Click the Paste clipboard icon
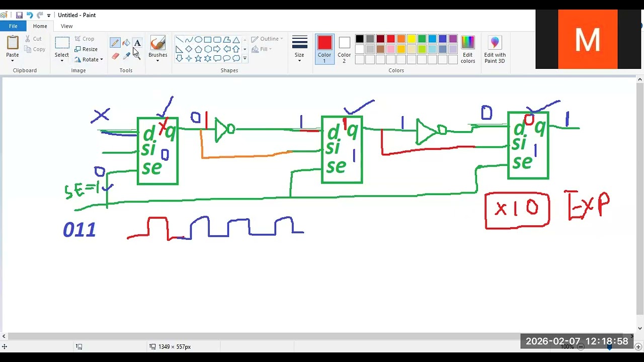The width and height of the screenshot is (644, 362). (13, 42)
